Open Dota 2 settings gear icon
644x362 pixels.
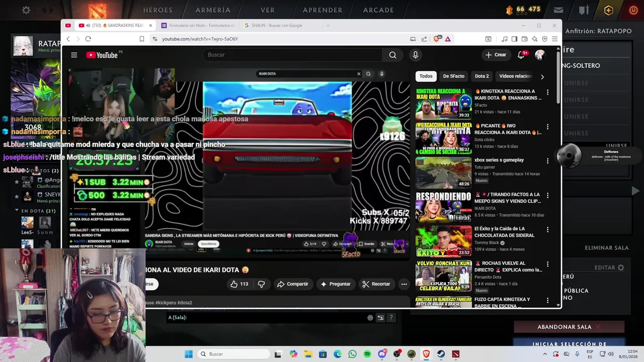[x=26, y=10]
